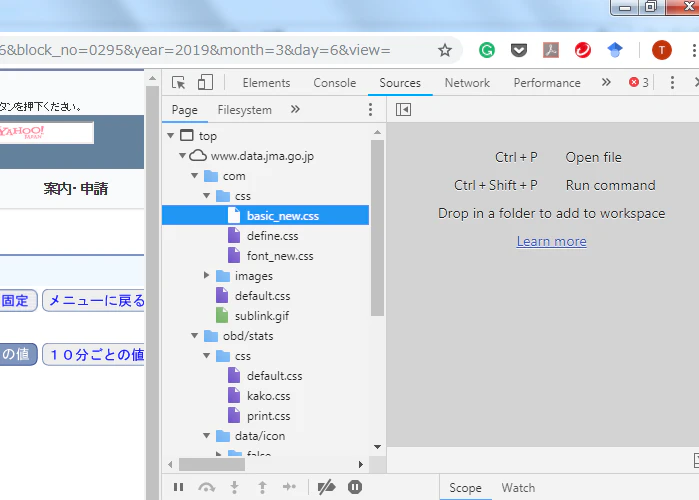Bookmark this page with star icon
Image resolution: width=699 pixels, height=500 pixels.
click(445, 50)
